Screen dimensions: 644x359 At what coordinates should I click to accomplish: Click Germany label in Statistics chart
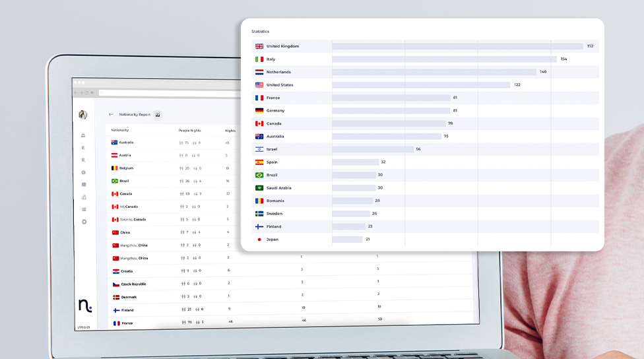(275, 110)
